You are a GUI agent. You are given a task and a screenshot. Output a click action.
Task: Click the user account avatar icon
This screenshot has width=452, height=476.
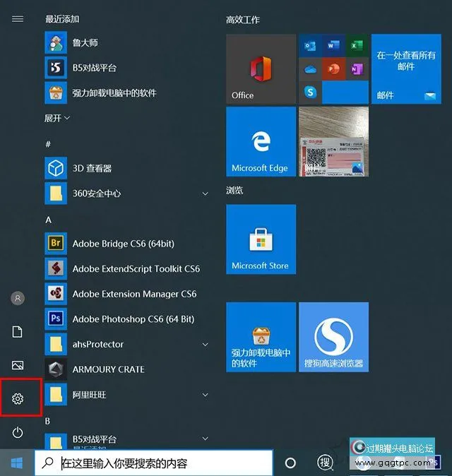pyautogui.click(x=18, y=298)
